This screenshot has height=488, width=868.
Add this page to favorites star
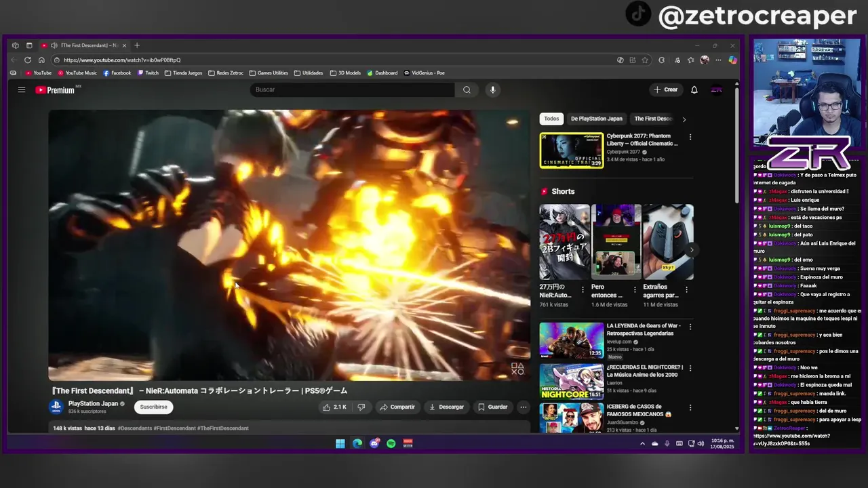tap(645, 60)
